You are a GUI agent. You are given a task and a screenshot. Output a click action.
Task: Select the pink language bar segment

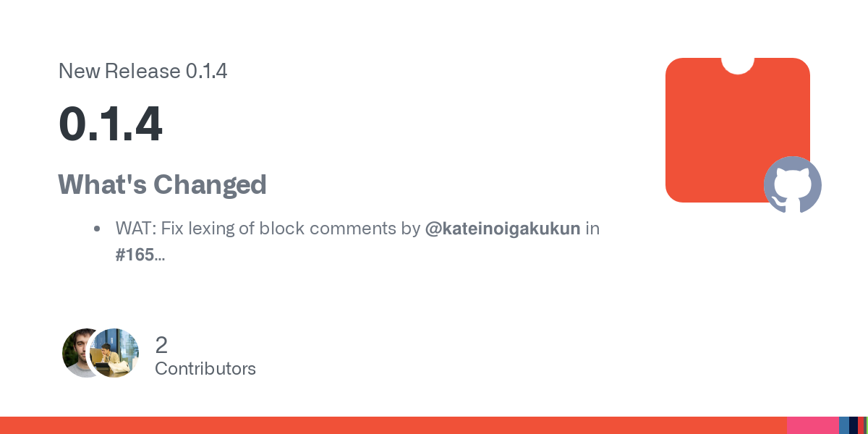point(813,425)
